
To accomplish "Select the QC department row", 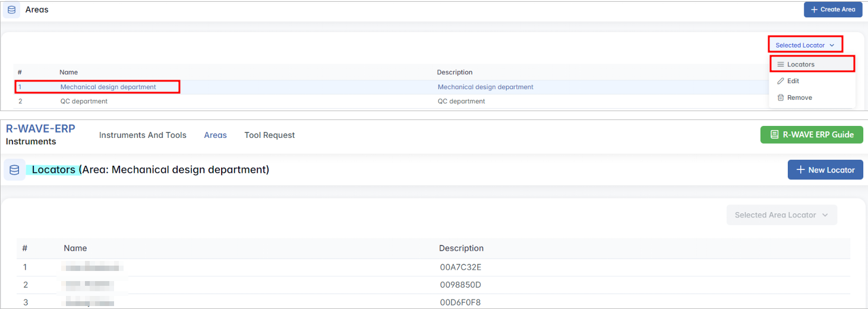I will 84,102.
